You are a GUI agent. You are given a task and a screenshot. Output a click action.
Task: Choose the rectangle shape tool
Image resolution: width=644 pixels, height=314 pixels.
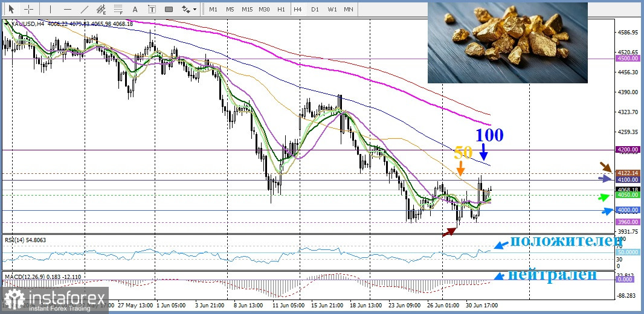coord(169,9)
